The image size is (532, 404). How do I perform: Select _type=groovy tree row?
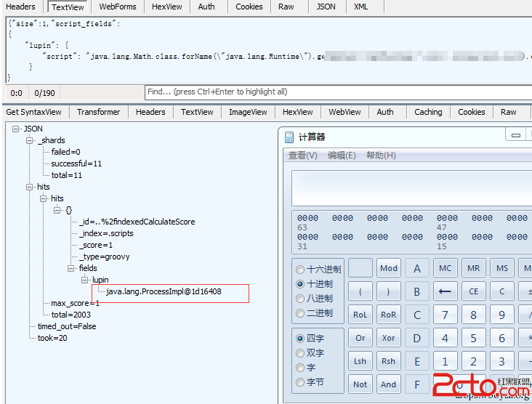coord(104,256)
